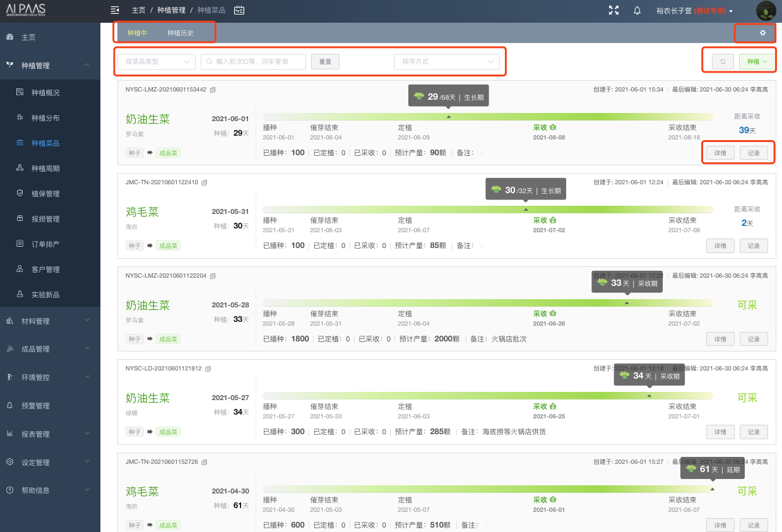Switch to the 种植历史 tab
The width and height of the screenshot is (782, 532).
(x=181, y=33)
